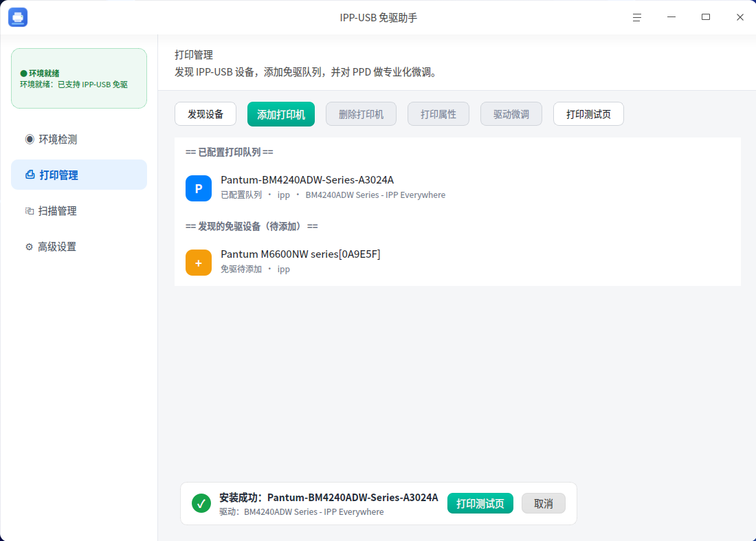Click the 免驱待添加 · ipp subtitle
Image resolution: width=756 pixels, height=541 pixels.
[x=256, y=269]
